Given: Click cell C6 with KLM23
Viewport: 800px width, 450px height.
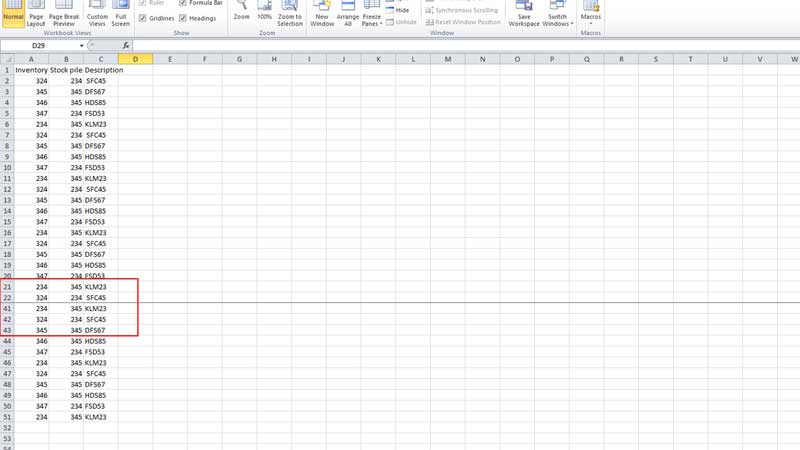Looking at the screenshot, I should click(101, 124).
